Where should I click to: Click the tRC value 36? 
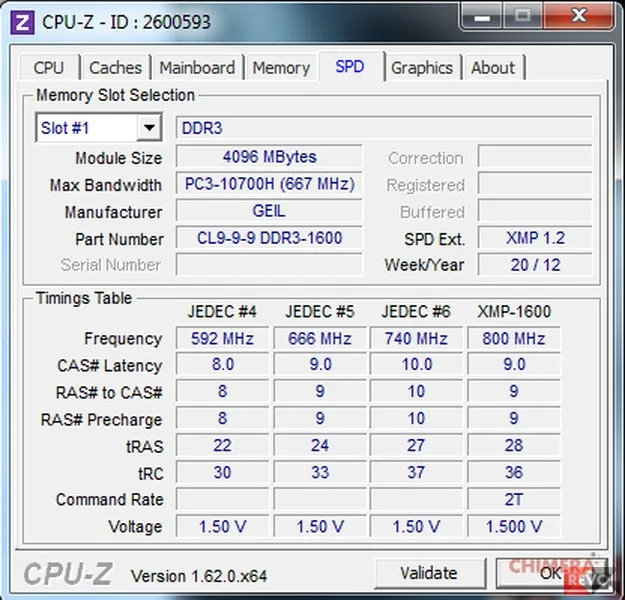pos(514,472)
